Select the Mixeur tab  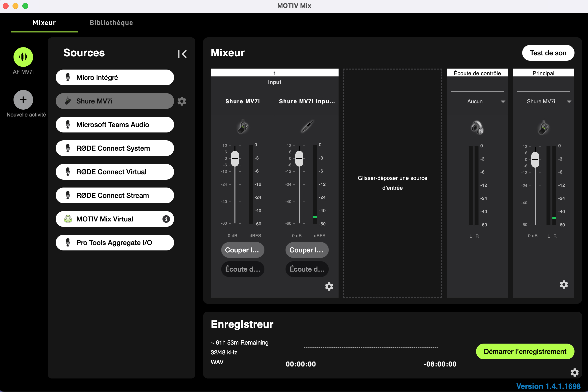pos(44,23)
